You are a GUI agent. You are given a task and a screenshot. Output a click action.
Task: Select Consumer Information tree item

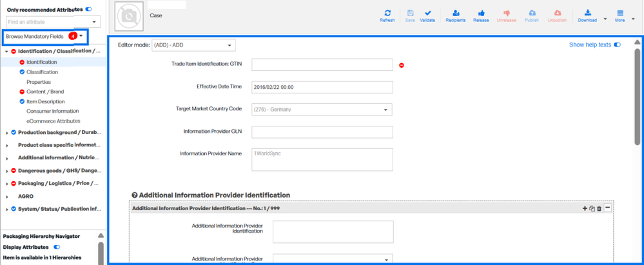(x=53, y=112)
